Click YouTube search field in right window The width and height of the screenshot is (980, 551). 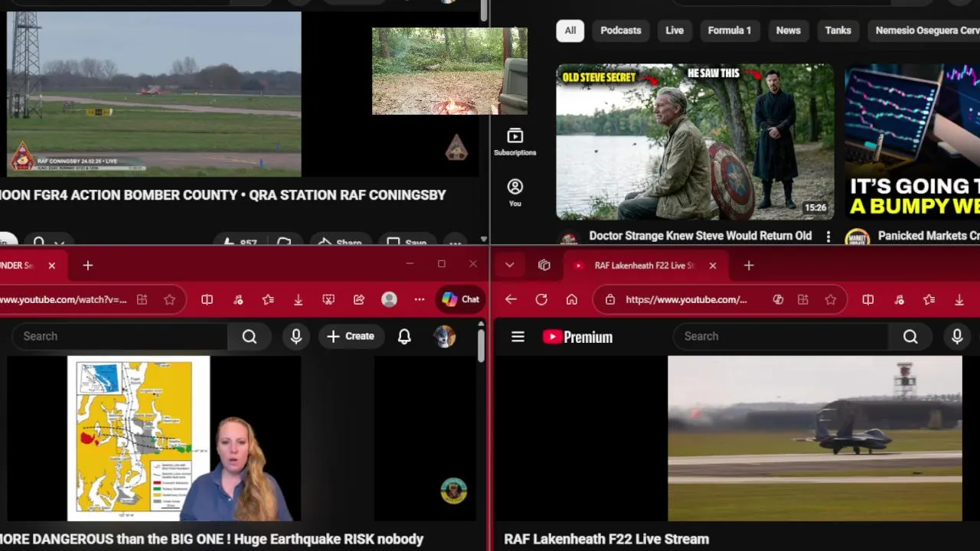779,336
